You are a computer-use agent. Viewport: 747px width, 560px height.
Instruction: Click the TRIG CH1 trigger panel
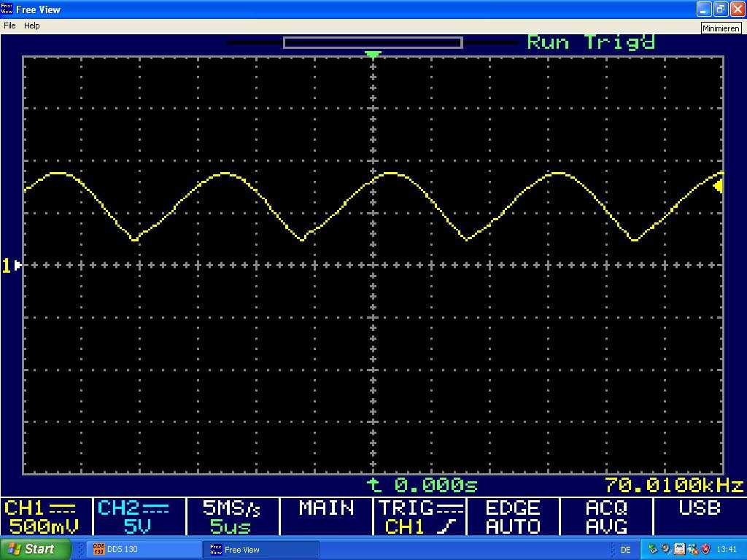coord(419,517)
